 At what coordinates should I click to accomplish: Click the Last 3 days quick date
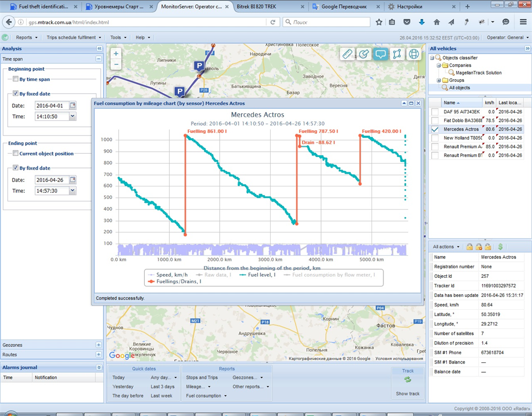(x=162, y=387)
